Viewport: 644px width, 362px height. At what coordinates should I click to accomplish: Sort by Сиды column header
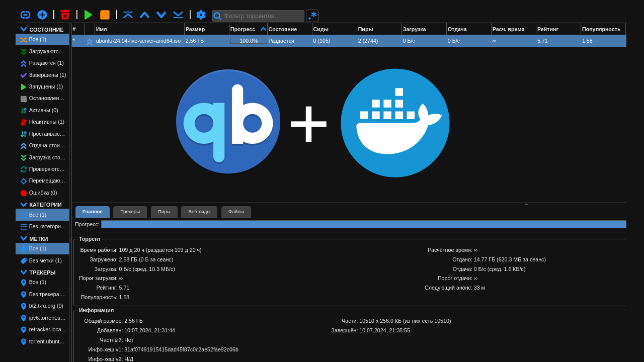[335, 29]
